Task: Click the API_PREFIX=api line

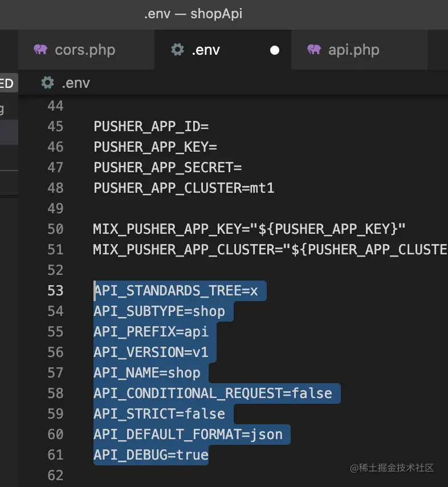Action: pos(151,332)
